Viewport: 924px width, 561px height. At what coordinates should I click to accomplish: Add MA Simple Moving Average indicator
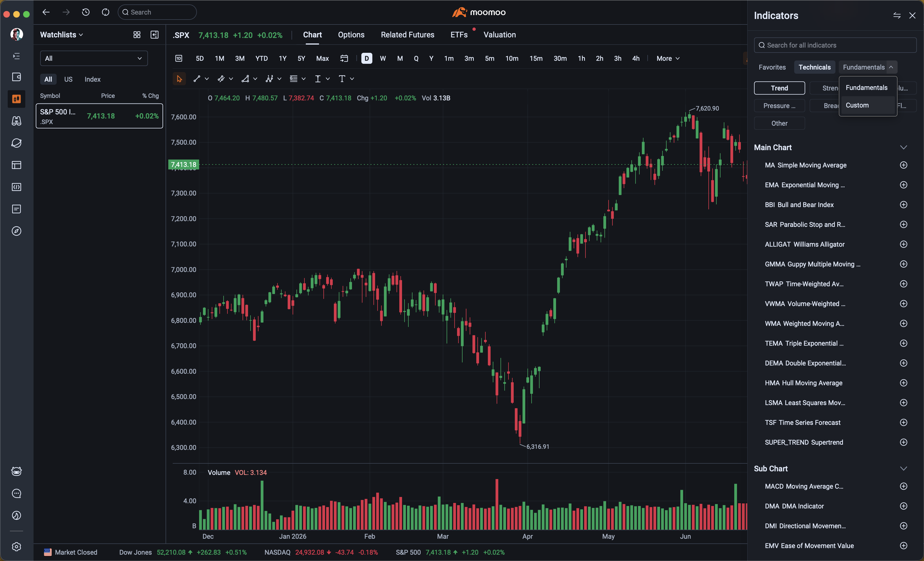[904, 165]
